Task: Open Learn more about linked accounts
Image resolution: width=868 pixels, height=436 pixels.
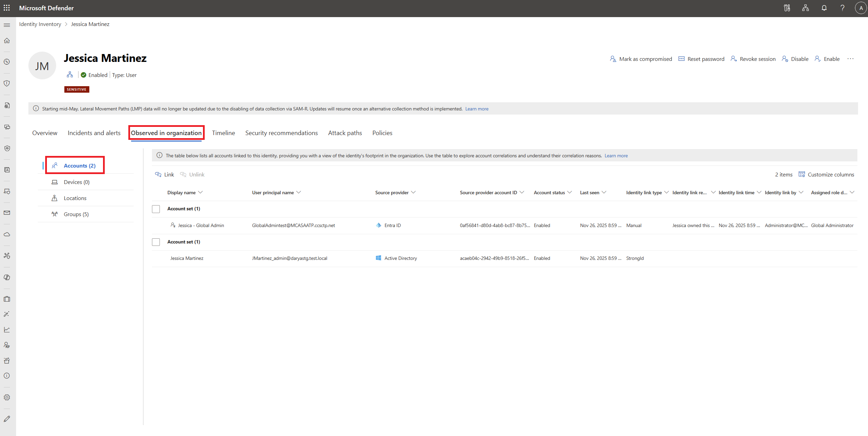Action: click(x=616, y=156)
